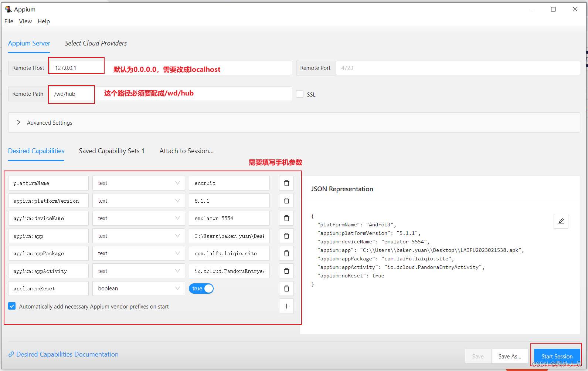Toggle the appium:noReset boolean switch
588x371 pixels.
point(201,289)
